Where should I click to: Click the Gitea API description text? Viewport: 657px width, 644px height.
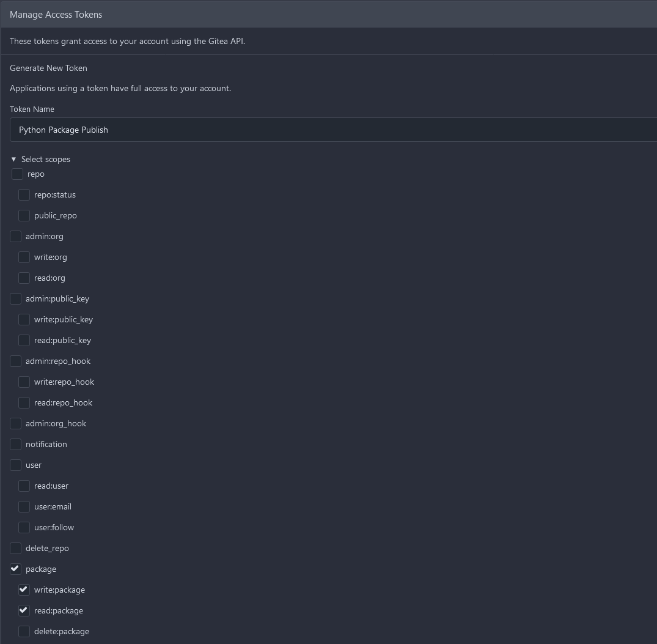pos(127,41)
